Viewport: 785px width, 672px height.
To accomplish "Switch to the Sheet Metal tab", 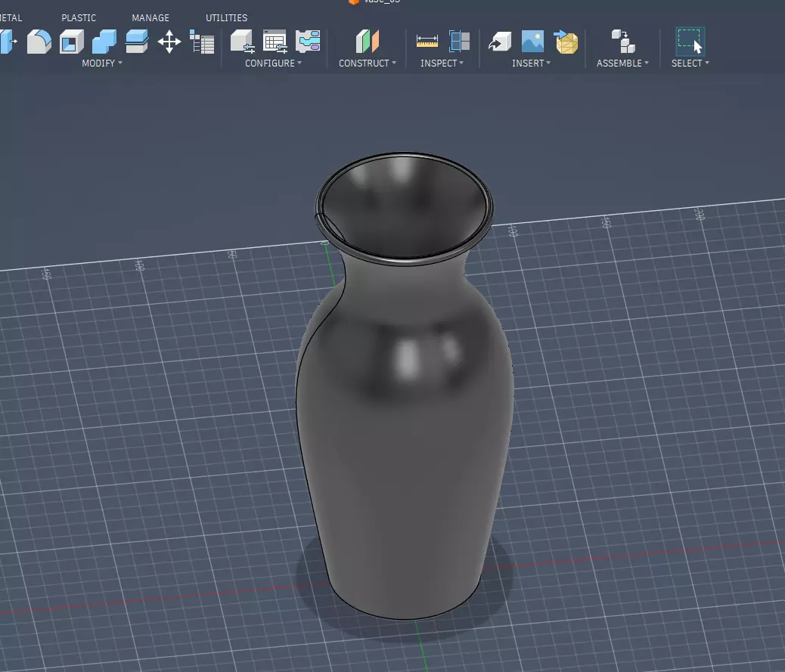I will [x=11, y=17].
